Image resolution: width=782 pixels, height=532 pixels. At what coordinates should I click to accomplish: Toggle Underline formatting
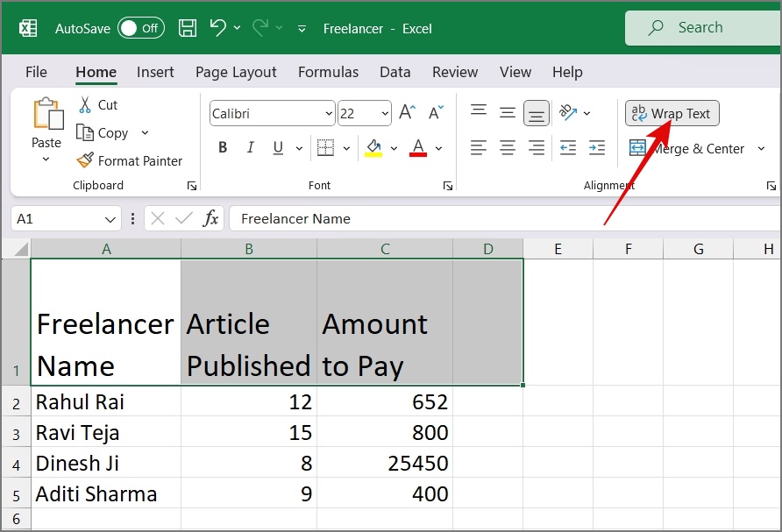(x=278, y=147)
